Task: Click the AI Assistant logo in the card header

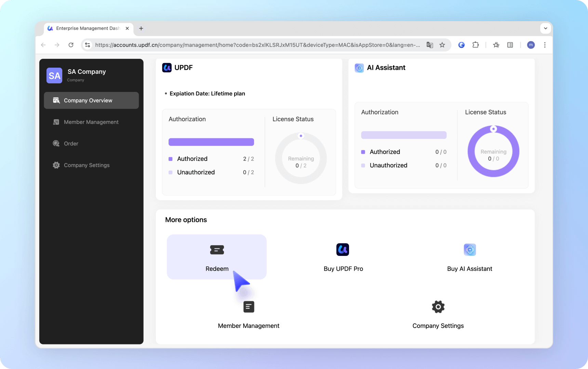Action: (x=359, y=68)
